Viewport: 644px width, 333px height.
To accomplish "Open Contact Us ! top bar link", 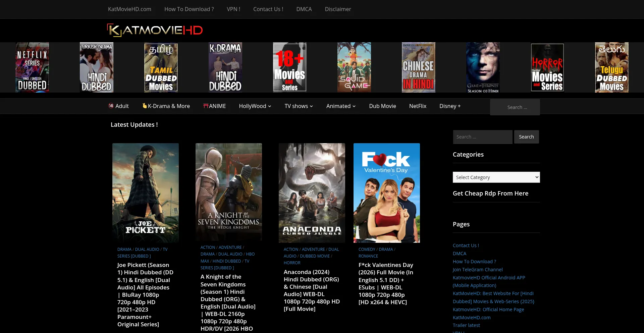I will point(268,9).
